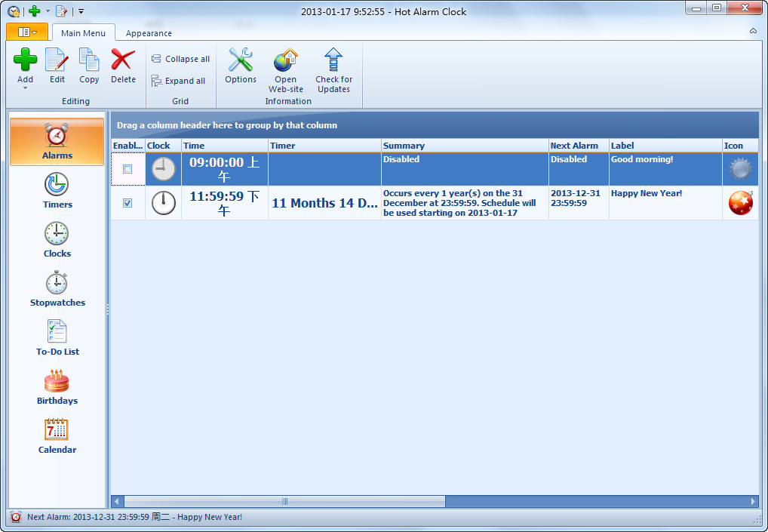Open Stopwatches in the sidebar
Screen dimensions: 768x532
click(57, 288)
